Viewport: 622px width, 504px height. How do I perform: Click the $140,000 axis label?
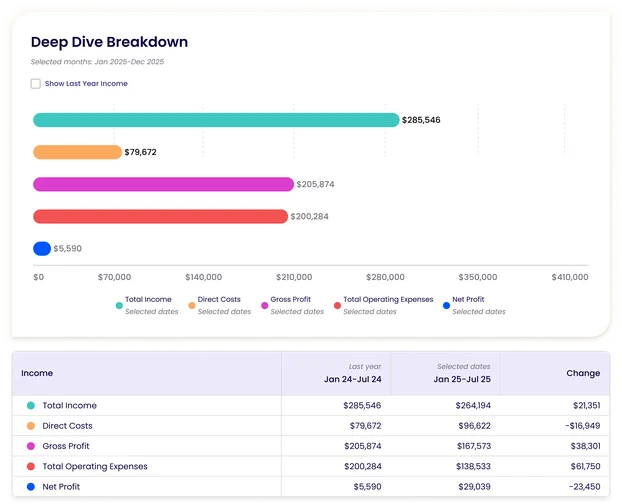click(x=203, y=277)
